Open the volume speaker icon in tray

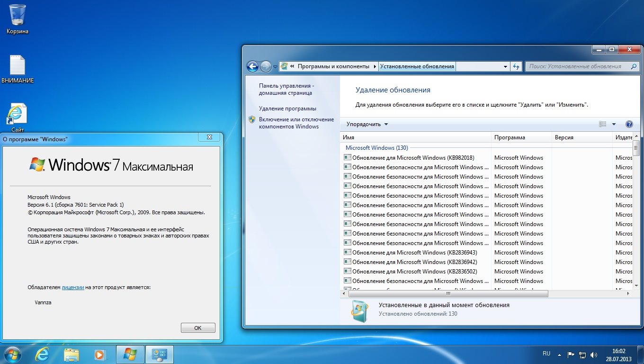[594, 355]
